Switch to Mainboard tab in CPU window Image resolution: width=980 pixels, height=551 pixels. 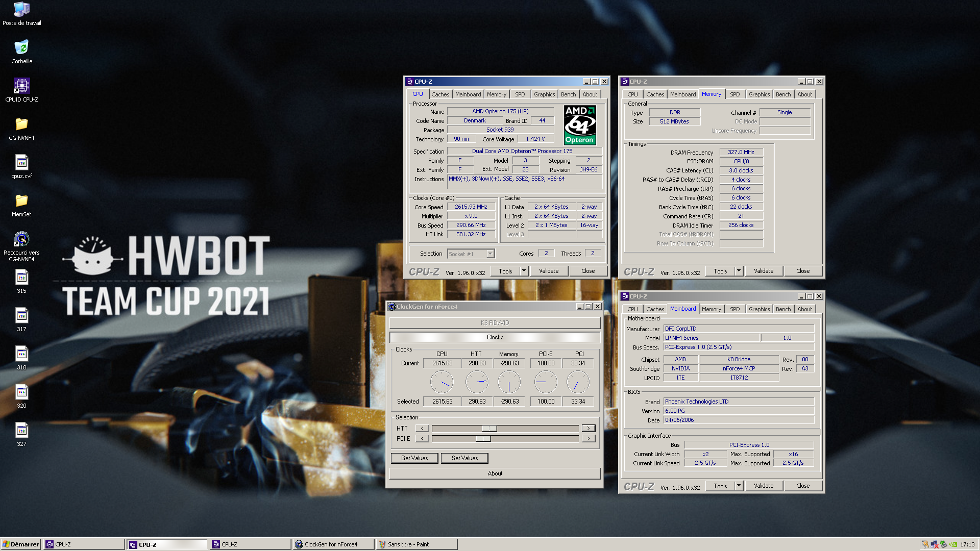point(468,94)
